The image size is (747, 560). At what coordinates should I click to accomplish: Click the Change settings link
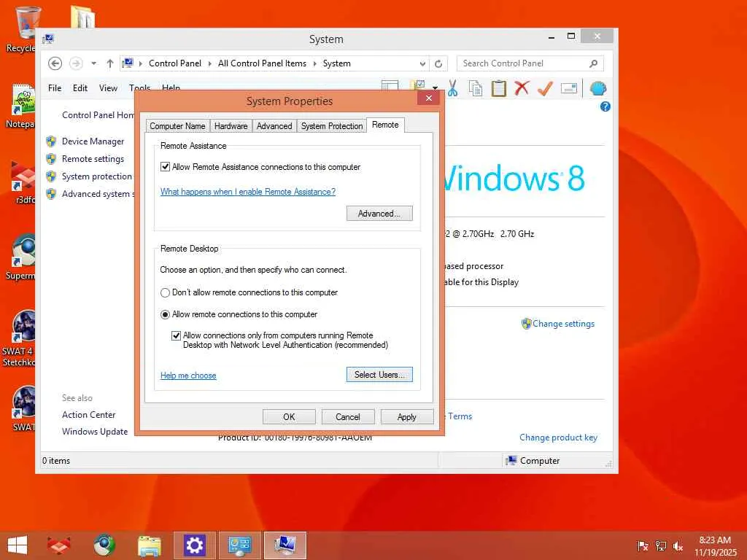pos(563,324)
